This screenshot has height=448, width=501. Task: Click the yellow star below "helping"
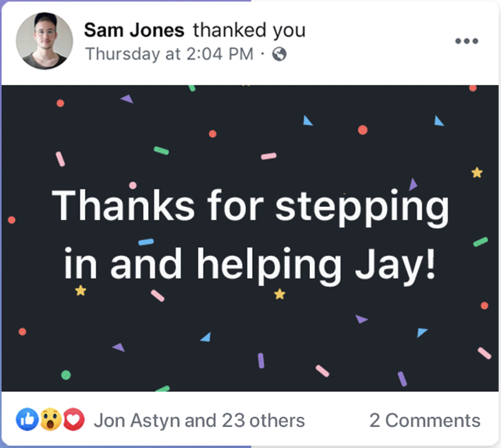pos(279,293)
